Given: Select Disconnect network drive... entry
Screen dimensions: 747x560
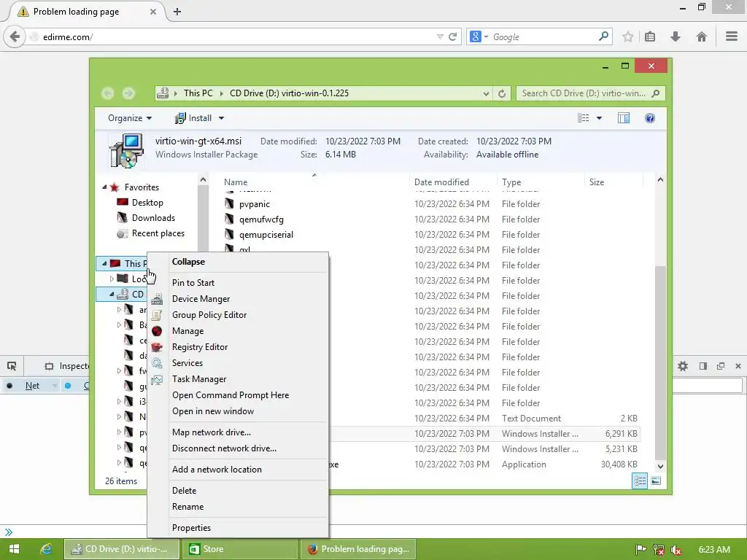Looking at the screenshot, I should point(224,448).
